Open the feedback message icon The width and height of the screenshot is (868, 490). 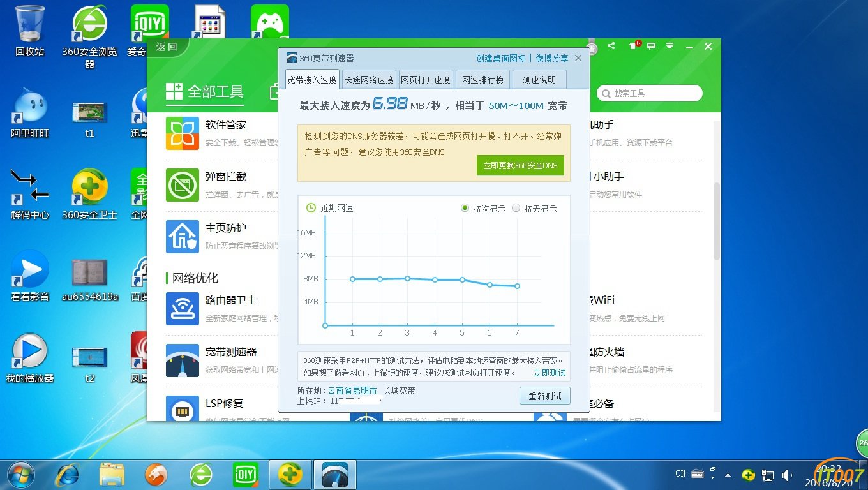651,47
